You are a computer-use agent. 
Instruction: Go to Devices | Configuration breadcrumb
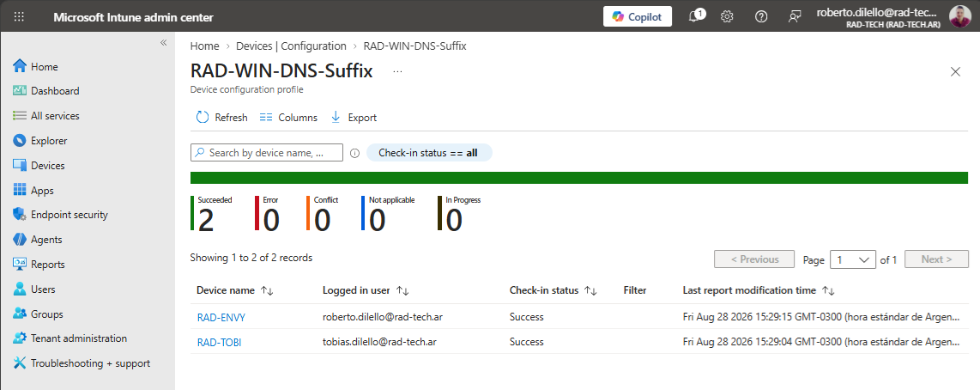[x=291, y=46]
